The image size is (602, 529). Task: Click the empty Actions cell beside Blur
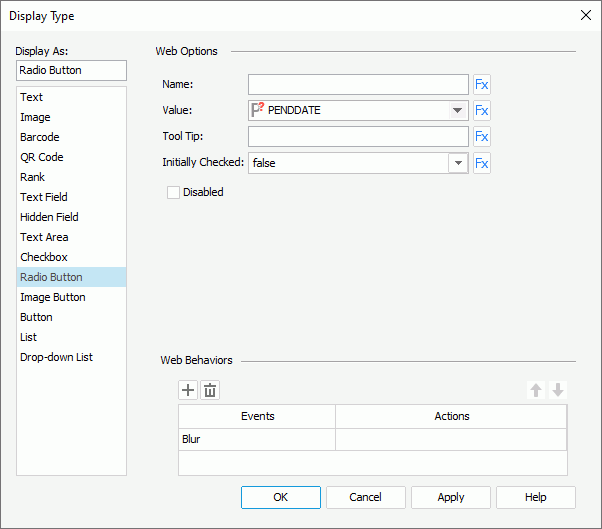point(450,439)
